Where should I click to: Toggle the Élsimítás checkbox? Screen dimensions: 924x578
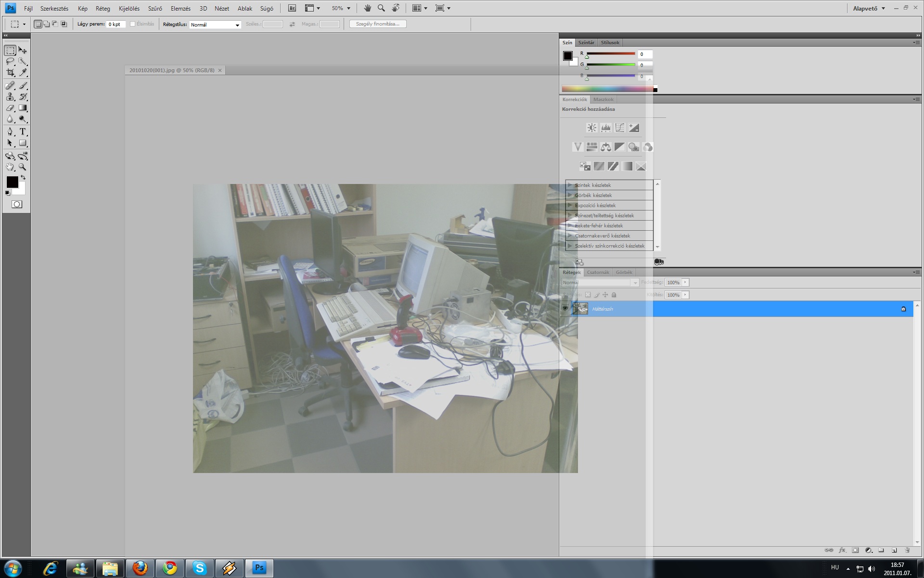click(133, 24)
